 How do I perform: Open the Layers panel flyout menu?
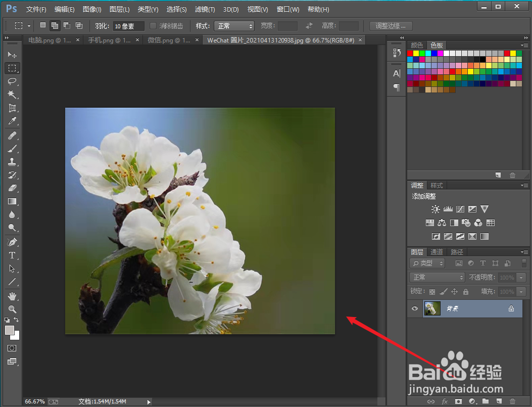pyautogui.click(x=524, y=252)
